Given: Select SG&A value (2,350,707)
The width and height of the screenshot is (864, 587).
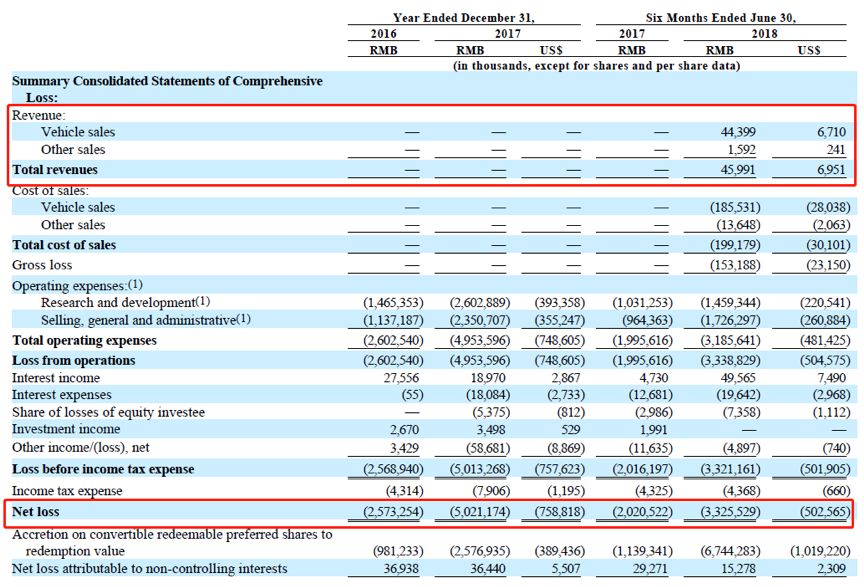Looking at the screenshot, I should point(480,320).
